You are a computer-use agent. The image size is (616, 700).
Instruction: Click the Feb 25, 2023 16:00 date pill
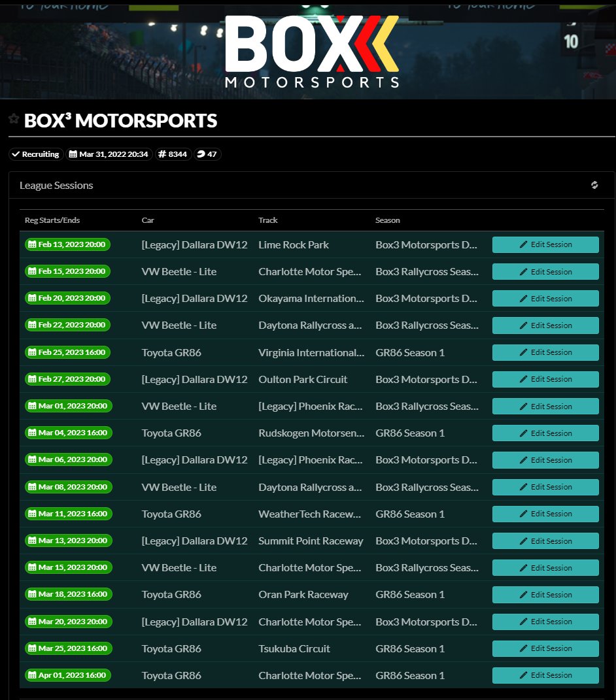click(67, 352)
